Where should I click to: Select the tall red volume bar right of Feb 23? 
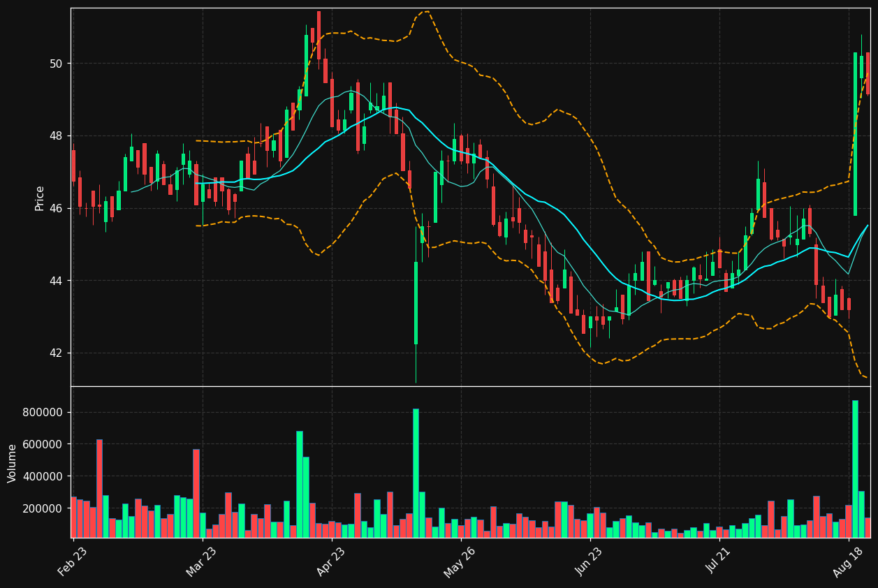tap(99, 488)
